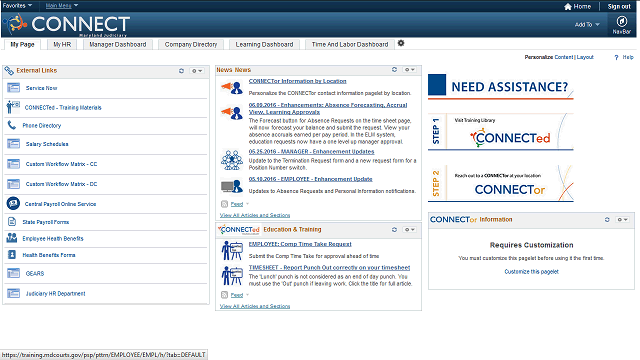Open the Learning Dashboard tab
640x360 pixels.
click(x=264, y=44)
